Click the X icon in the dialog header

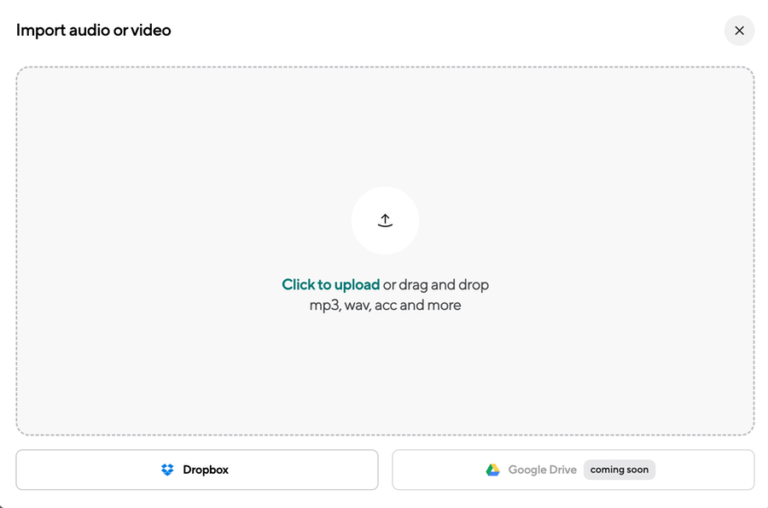(739, 31)
